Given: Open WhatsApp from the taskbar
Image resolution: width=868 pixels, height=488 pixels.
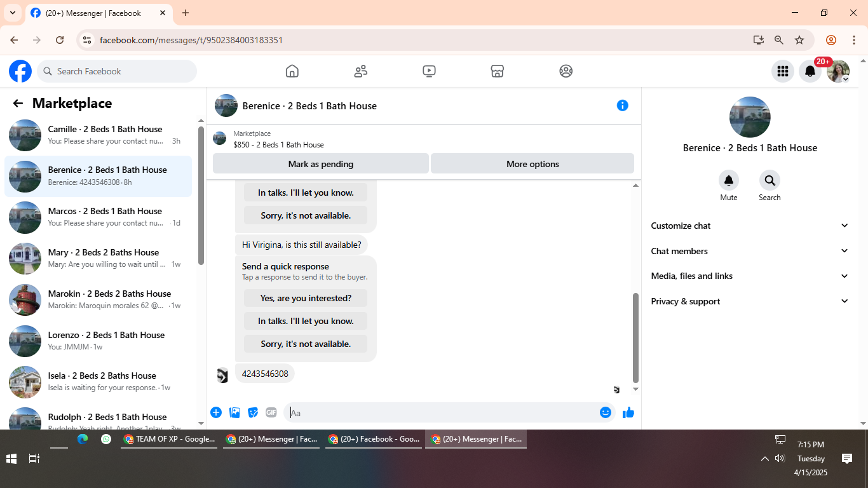Looking at the screenshot, I should click(x=106, y=439).
